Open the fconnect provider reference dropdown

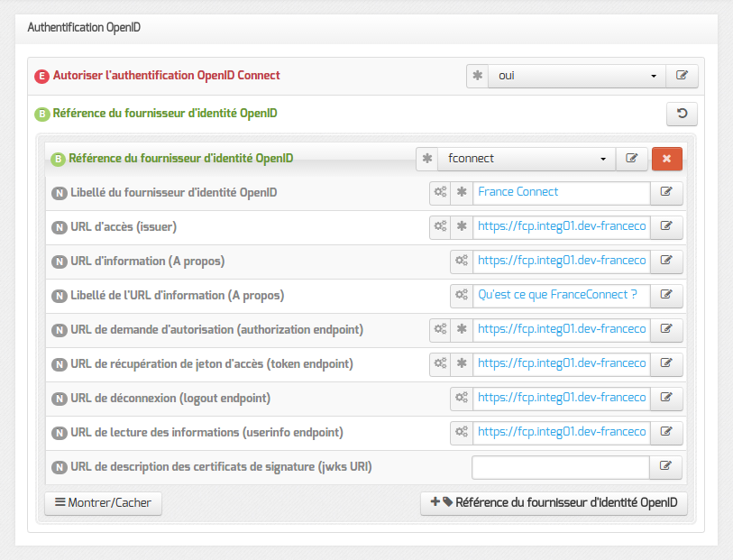[x=527, y=159]
